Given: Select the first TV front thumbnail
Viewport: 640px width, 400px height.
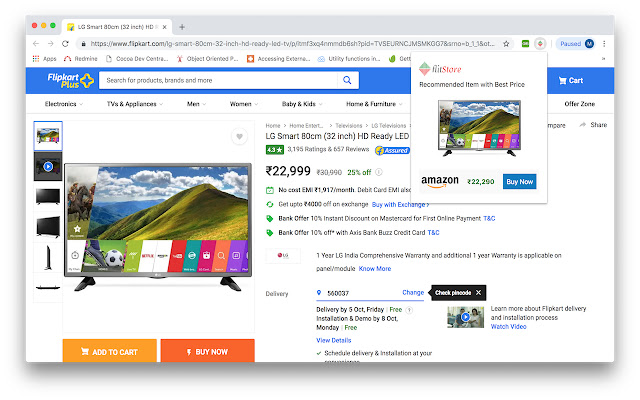Looking at the screenshot, I should pyautogui.click(x=48, y=136).
